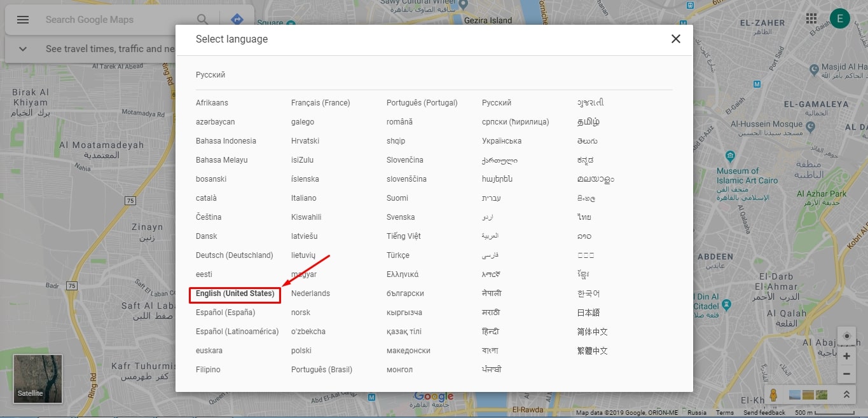868x418 pixels.
Task: Select euskara language
Action: (x=209, y=351)
